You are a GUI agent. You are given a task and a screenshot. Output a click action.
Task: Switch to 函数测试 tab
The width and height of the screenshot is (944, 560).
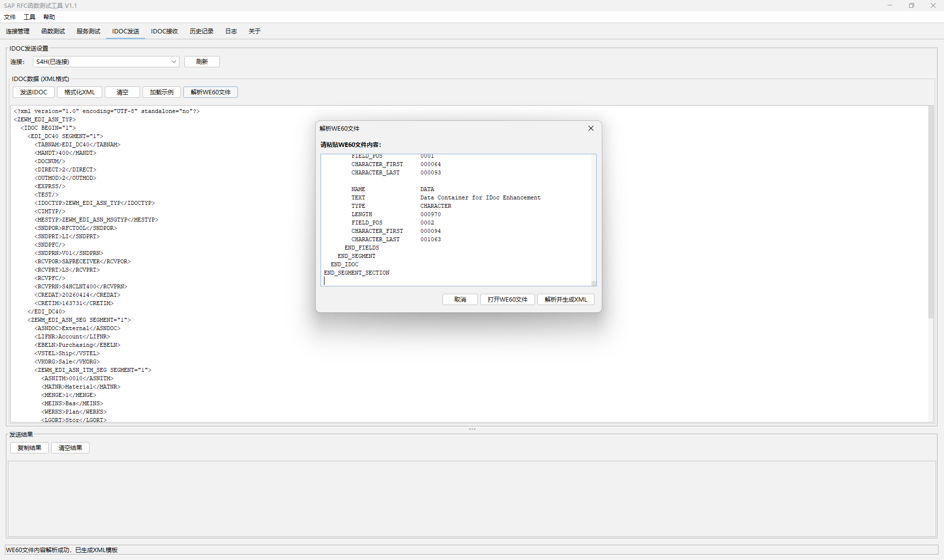pyautogui.click(x=53, y=31)
